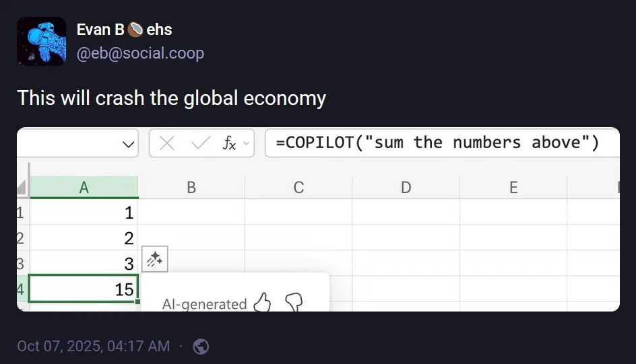Click Evan B's astronaut avatar
The image size is (636, 364).
click(41, 41)
